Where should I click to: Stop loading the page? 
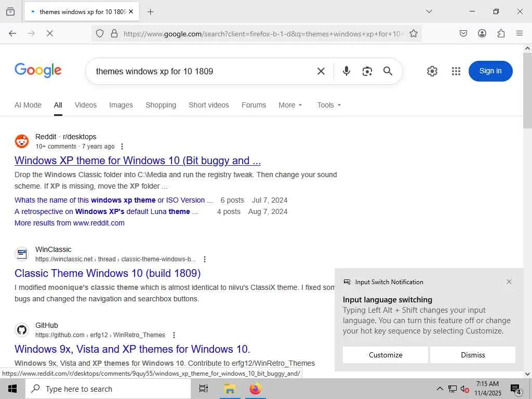pos(50,33)
